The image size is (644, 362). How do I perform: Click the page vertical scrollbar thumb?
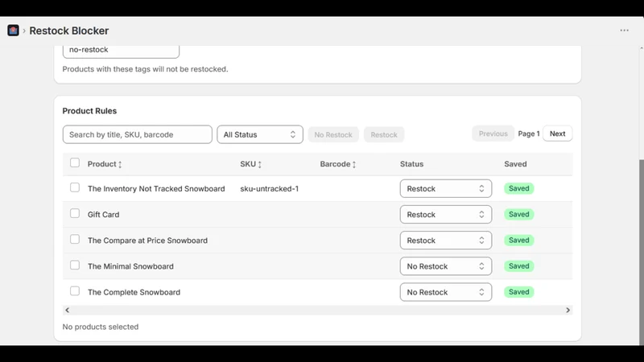(x=641, y=251)
